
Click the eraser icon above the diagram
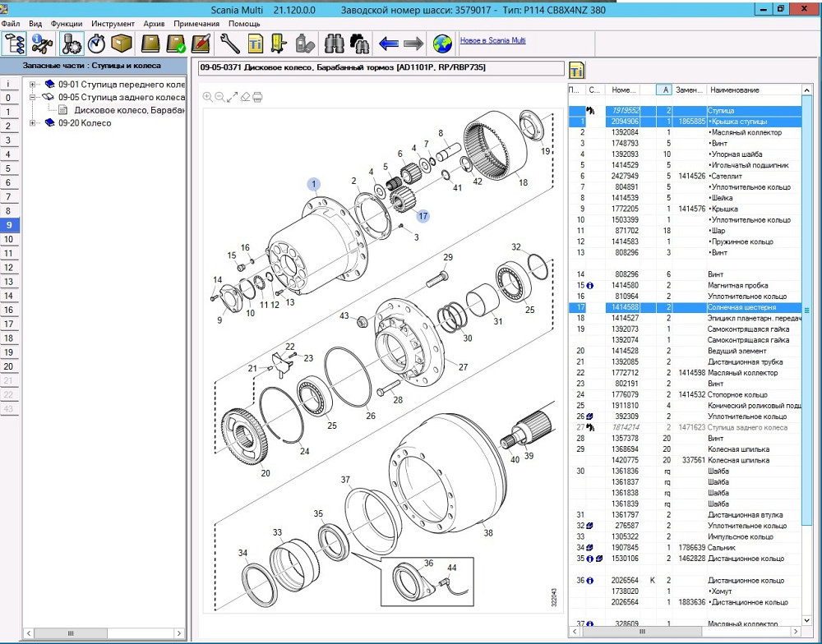tap(244, 97)
